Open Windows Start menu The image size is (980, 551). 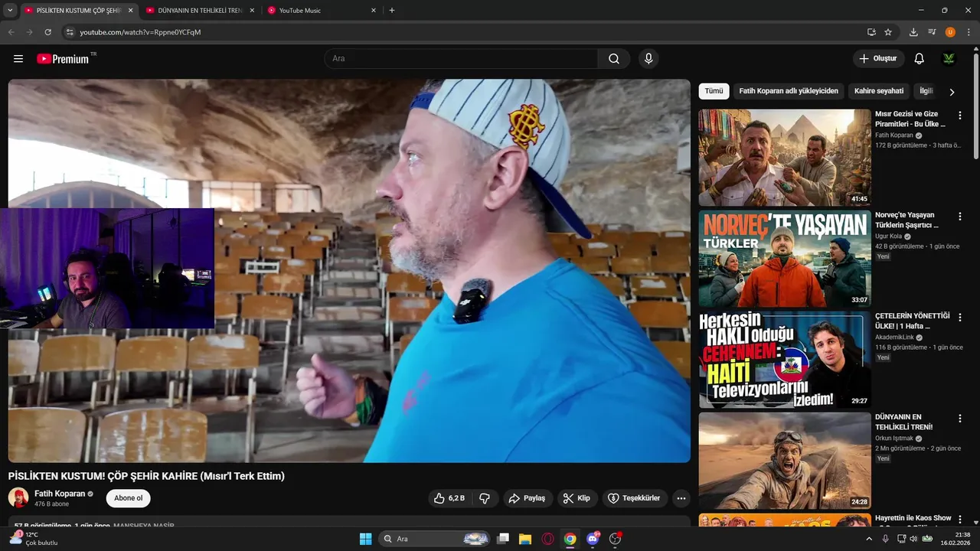(365, 539)
